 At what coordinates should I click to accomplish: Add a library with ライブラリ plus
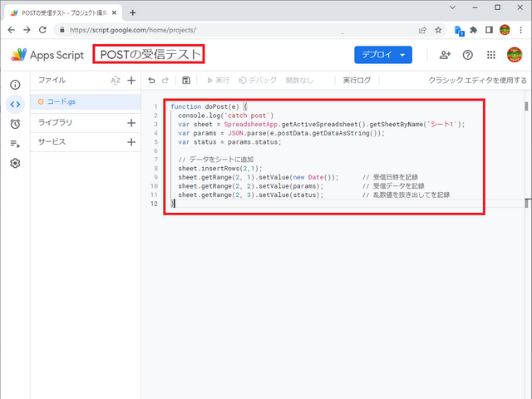(x=131, y=122)
